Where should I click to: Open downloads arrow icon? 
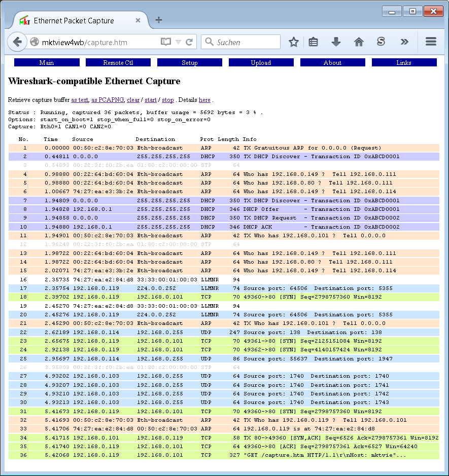click(x=336, y=42)
